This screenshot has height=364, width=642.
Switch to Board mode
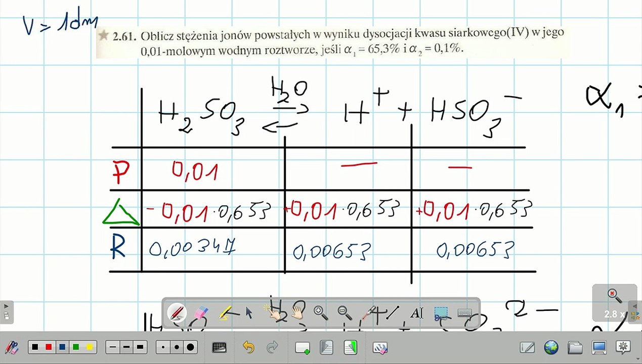point(528,348)
